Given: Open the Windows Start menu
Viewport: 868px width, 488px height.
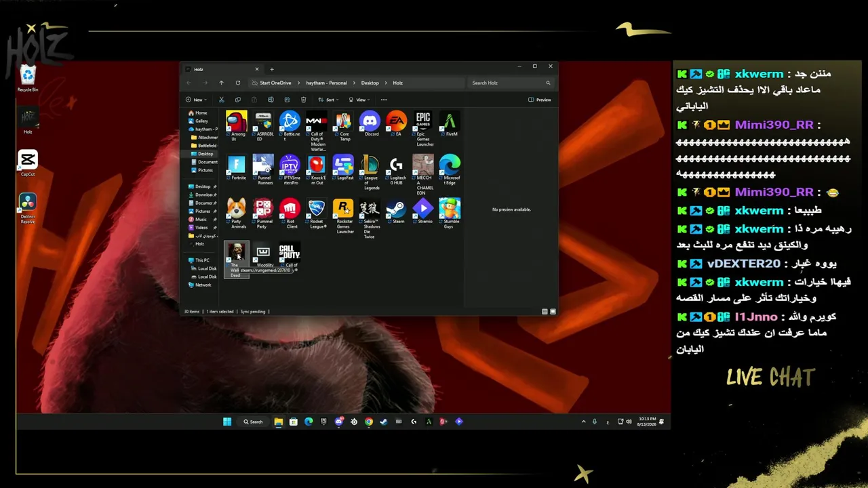Looking at the screenshot, I should (227, 422).
